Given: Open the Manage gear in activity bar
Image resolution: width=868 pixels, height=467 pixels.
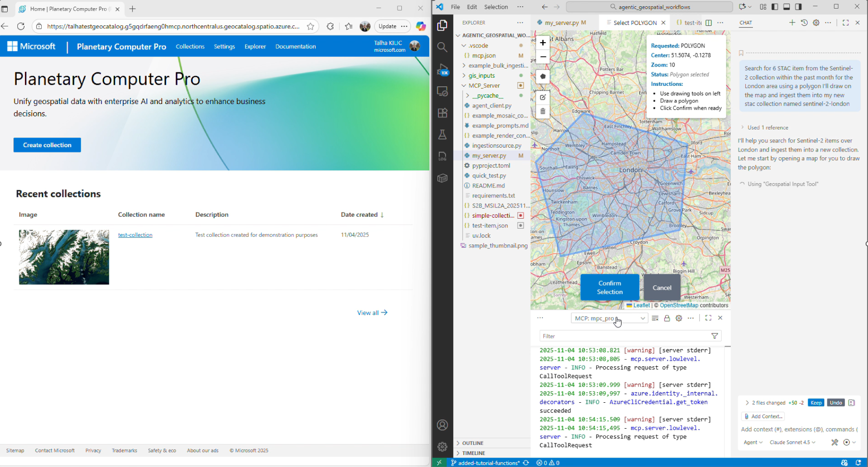Looking at the screenshot, I should click(x=442, y=447).
